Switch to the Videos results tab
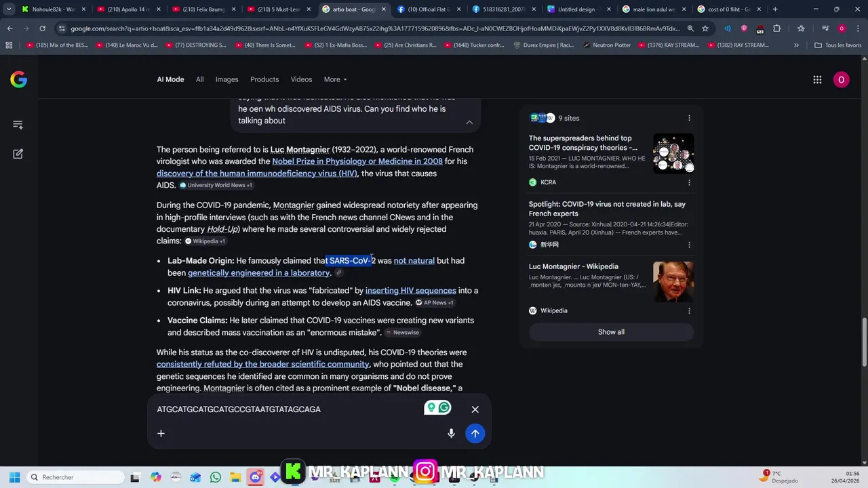Screen dimensions: 868x488 301,79
